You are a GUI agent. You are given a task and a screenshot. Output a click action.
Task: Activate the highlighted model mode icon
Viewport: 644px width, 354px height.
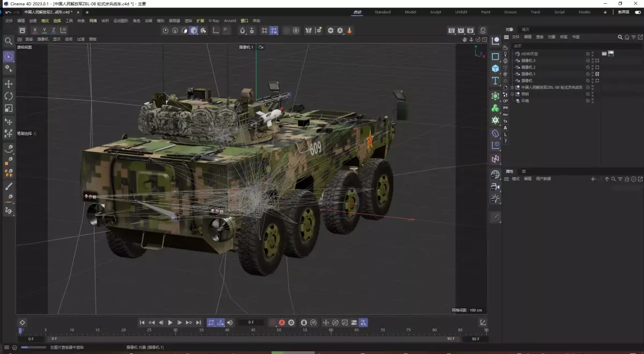click(x=194, y=31)
